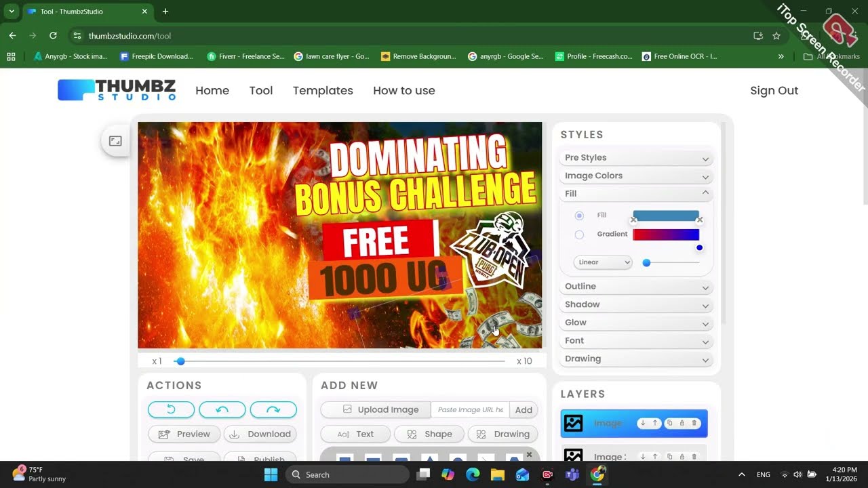This screenshot has height=488, width=868.
Task: Click the undo arrow button in Actions
Action: 222,409
